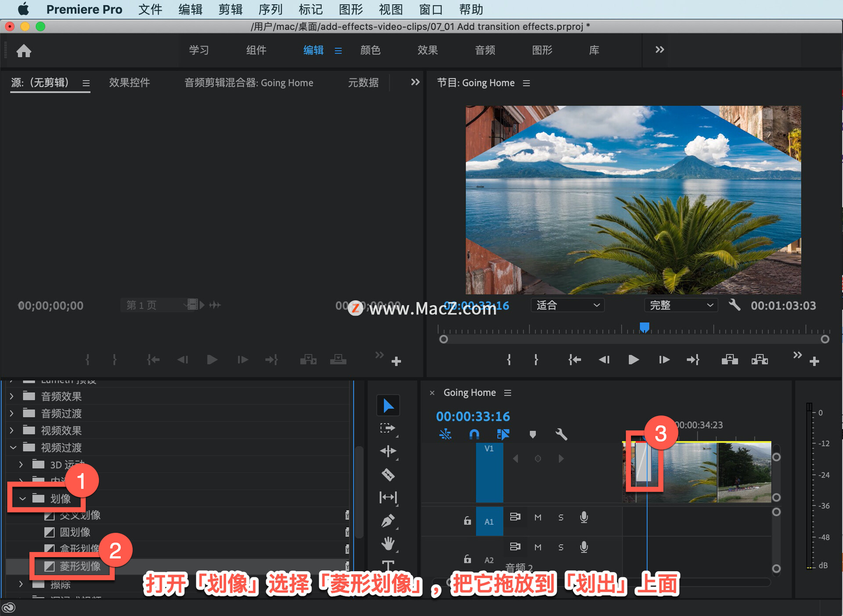
Task: Switch to 元数据 tab
Action: coord(364,83)
